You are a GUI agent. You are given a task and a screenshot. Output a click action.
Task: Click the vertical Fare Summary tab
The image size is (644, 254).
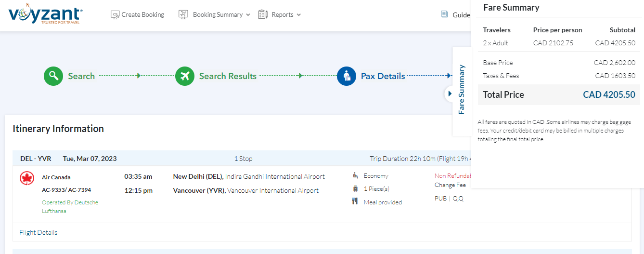(x=462, y=89)
